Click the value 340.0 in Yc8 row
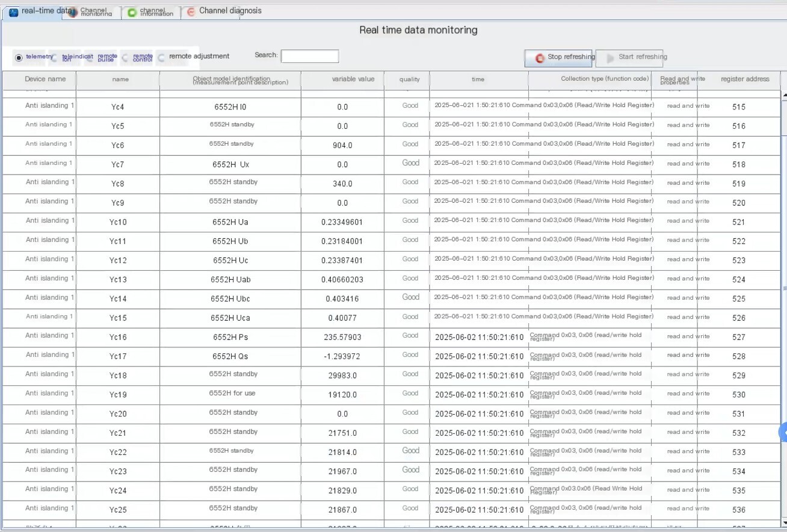The width and height of the screenshot is (787, 532). [342, 184]
